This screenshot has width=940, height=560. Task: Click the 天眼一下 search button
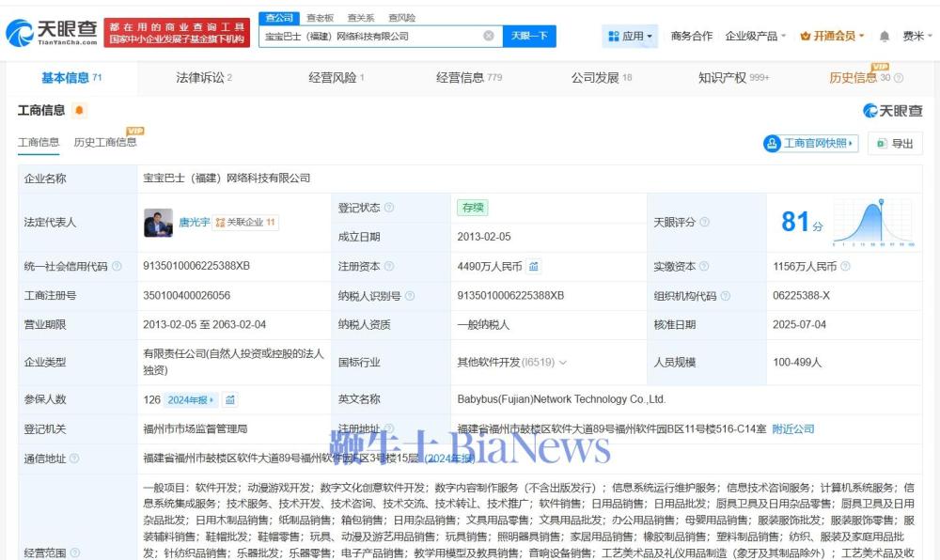pyautogui.click(x=529, y=36)
